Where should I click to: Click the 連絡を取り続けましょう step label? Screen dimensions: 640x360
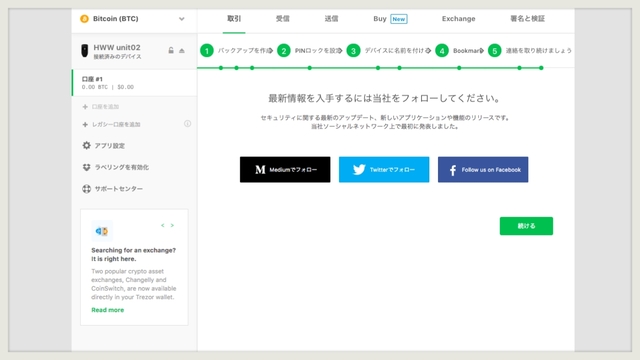pyautogui.click(x=538, y=51)
